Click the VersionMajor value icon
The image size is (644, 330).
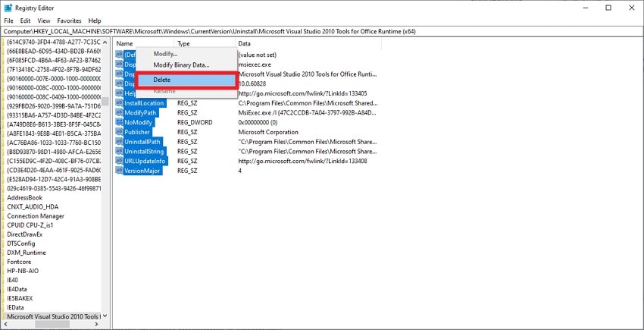point(119,171)
